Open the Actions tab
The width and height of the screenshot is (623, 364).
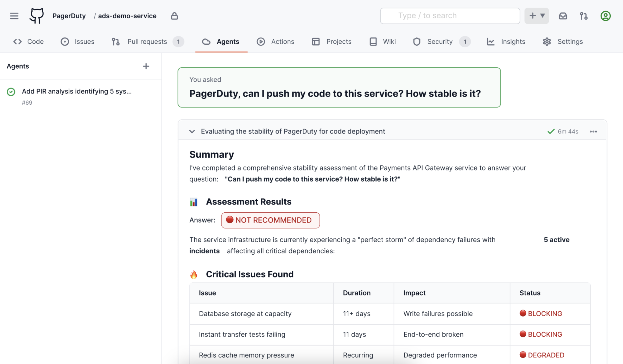275,42
